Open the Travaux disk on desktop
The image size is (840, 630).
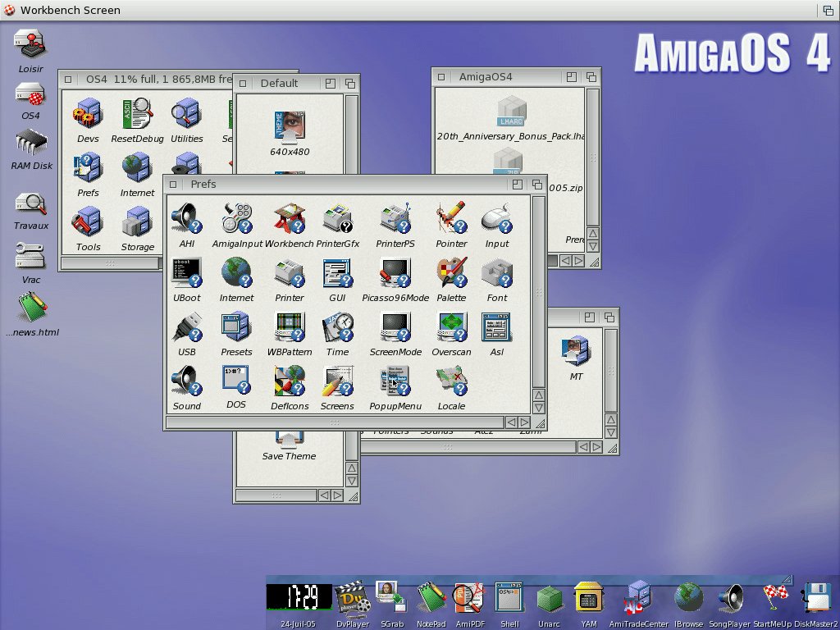pyautogui.click(x=31, y=204)
